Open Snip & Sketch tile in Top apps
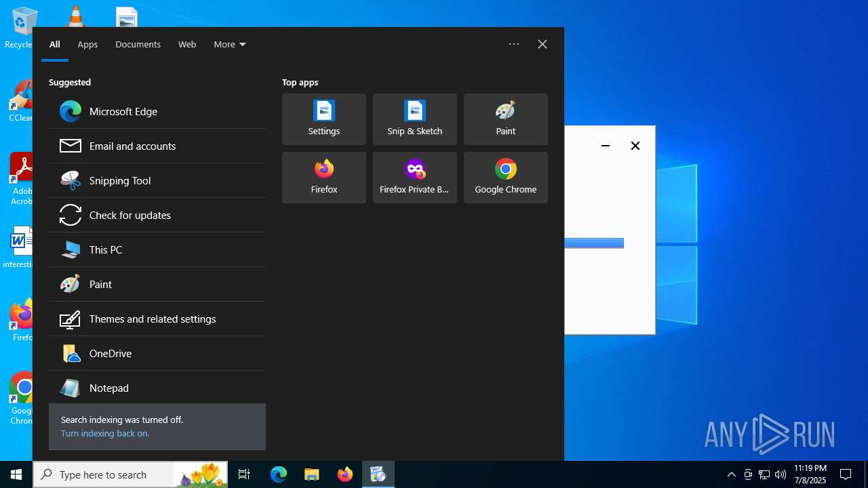This screenshot has width=868, height=488. (x=415, y=119)
